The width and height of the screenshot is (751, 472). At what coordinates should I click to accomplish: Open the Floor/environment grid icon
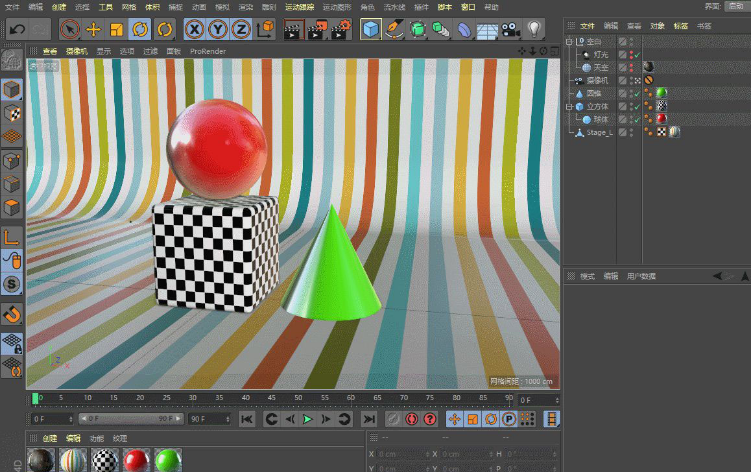(x=487, y=29)
